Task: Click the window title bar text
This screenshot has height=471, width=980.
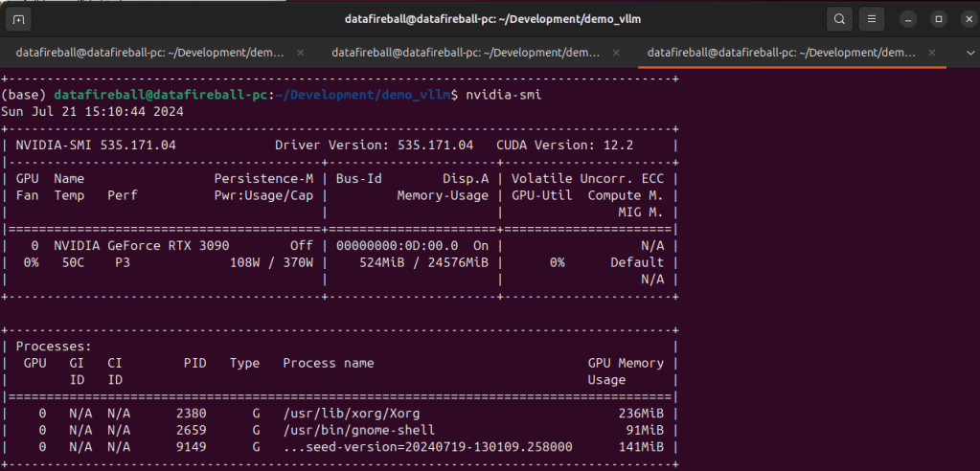Action: click(490, 19)
